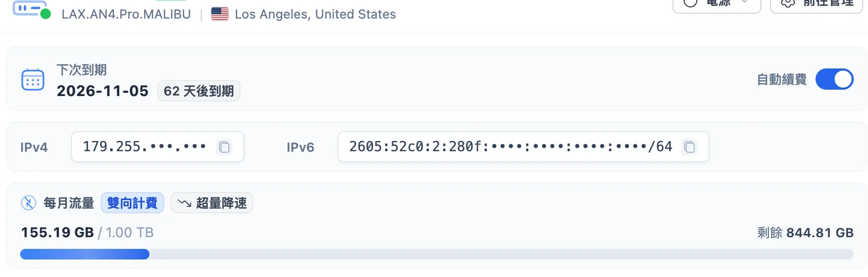This screenshot has width=868, height=277.
Task: Click the 62 天後到期 badge
Action: (199, 91)
